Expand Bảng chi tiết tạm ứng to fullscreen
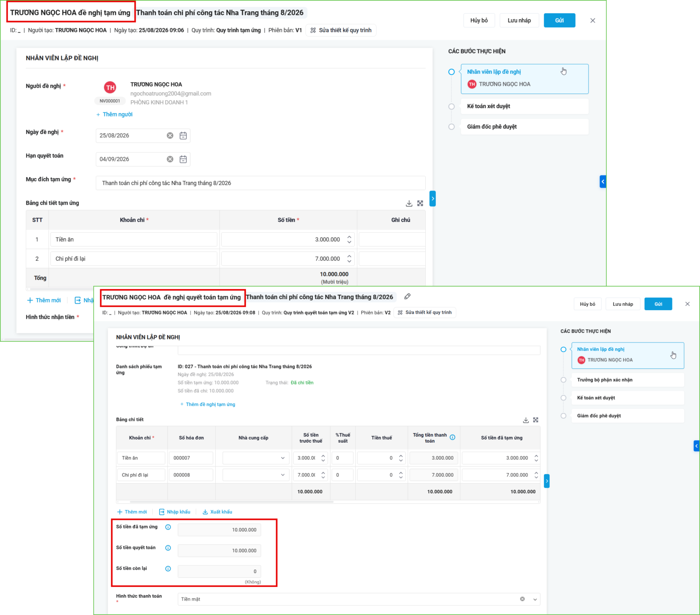The image size is (700, 615). pos(420,203)
